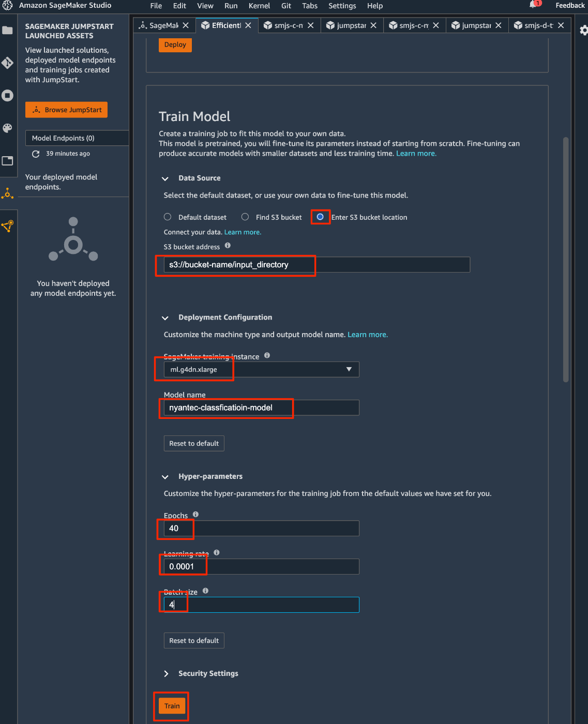Image resolution: width=588 pixels, height=724 pixels.
Task: Collapse the Hyper-parameters section
Action: coord(165,477)
